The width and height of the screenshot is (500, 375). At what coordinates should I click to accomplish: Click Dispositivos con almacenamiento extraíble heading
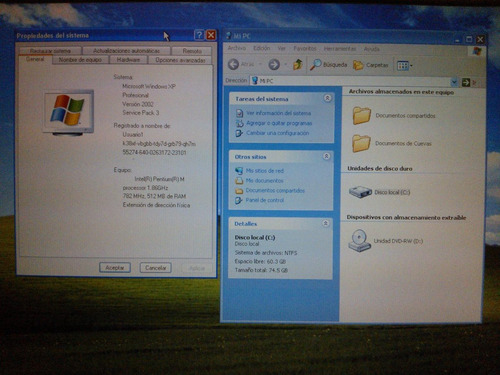tap(406, 217)
